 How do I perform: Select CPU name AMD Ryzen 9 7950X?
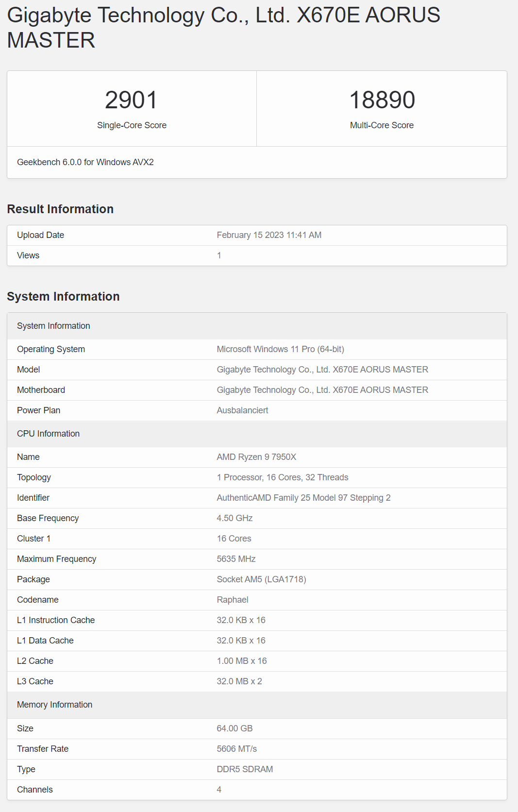[x=256, y=457]
